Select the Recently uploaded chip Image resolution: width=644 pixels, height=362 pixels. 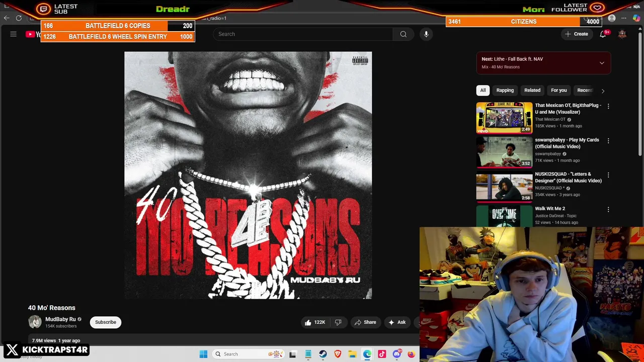coord(585,90)
